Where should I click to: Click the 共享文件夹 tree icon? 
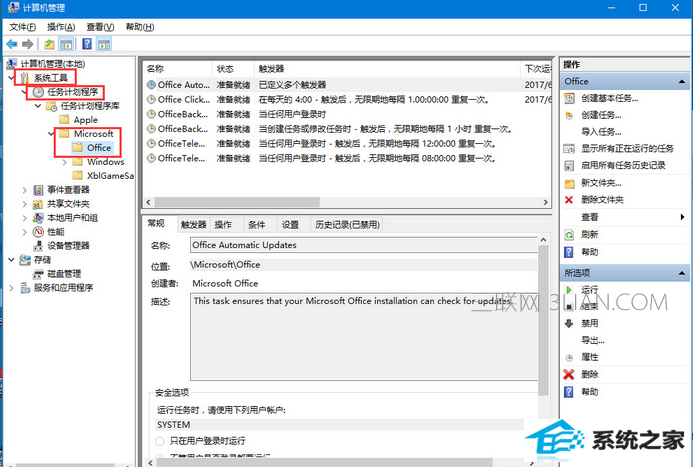point(38,204)
